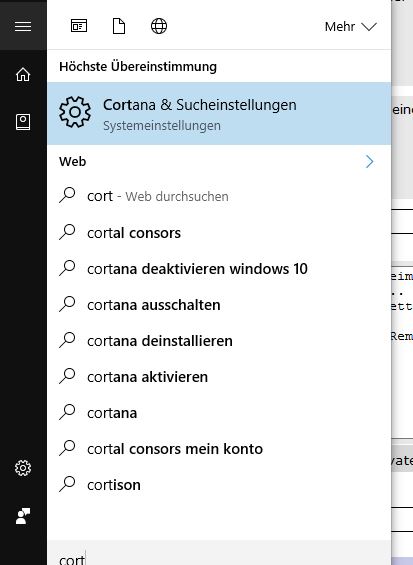Screen dimensions: 413x565
Task: Expand Web results with the chevron arrow
Action: click(x=369, y=161)
